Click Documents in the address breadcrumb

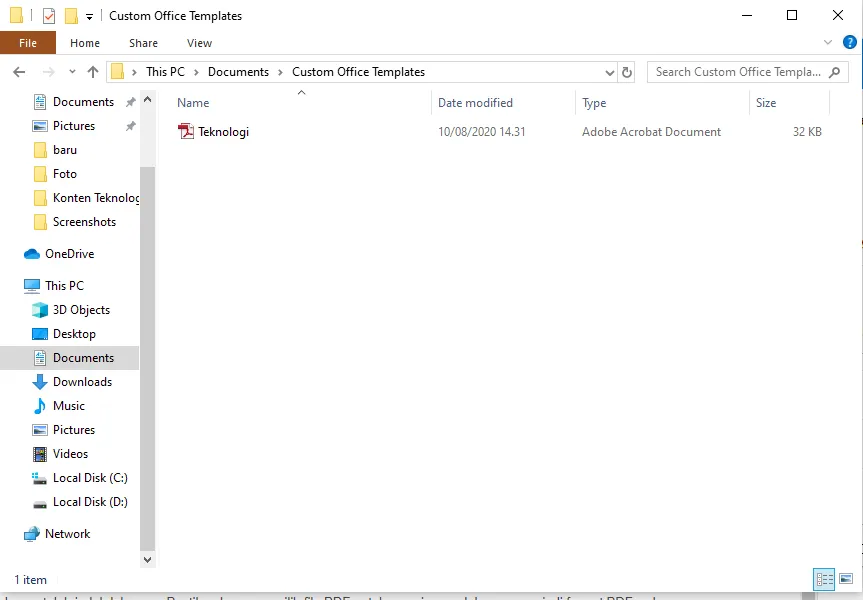(238, 72)
